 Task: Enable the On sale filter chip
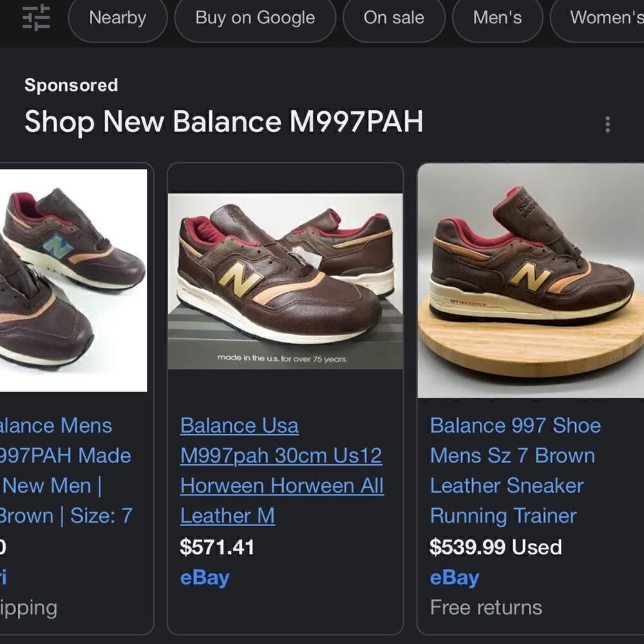(394, 18)
